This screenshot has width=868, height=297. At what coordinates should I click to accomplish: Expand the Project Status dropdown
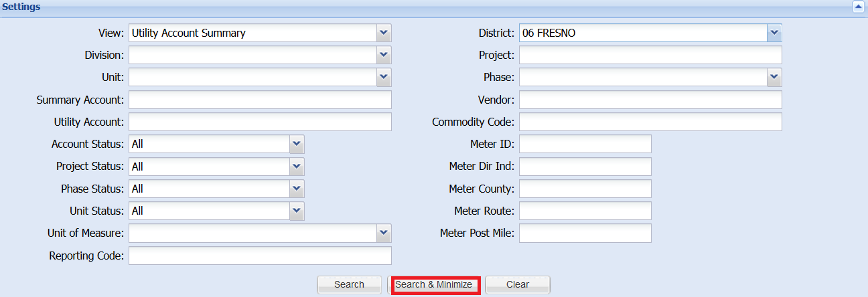[296, 166]
